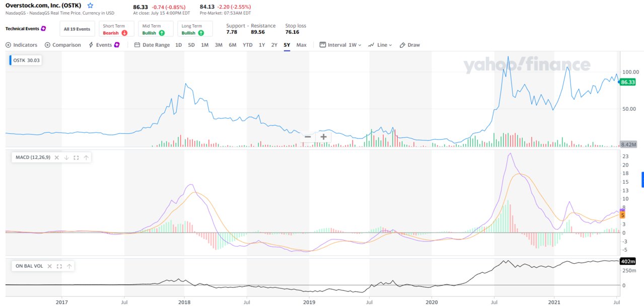Select the 1Y date range
The height and width of the screenshot is (308, 644).
[262, 45]
